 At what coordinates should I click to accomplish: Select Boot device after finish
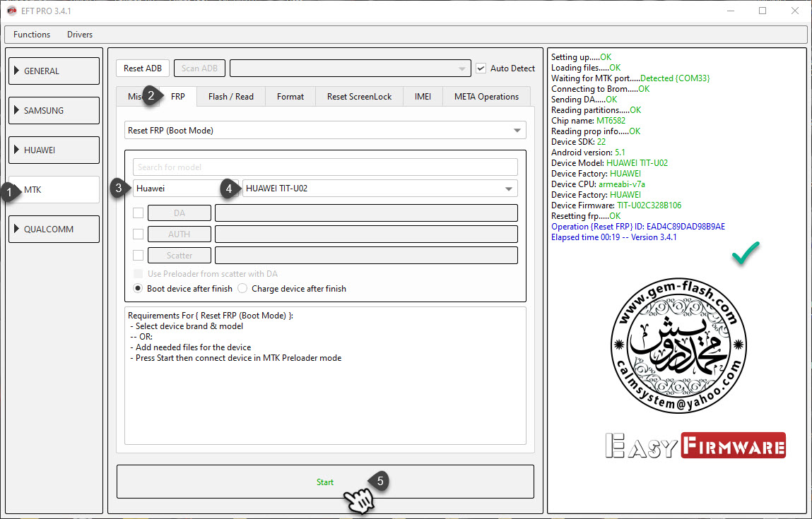[138, 288]
